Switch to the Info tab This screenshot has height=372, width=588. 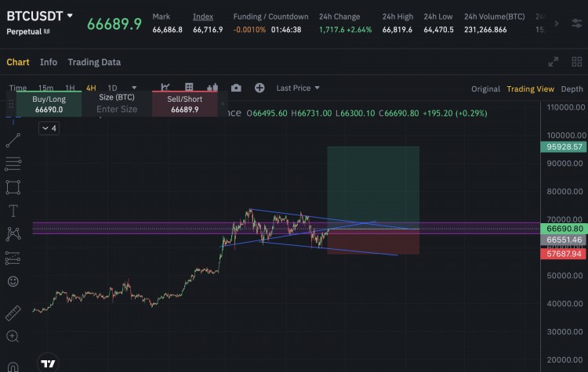click(x=49, y=62)
